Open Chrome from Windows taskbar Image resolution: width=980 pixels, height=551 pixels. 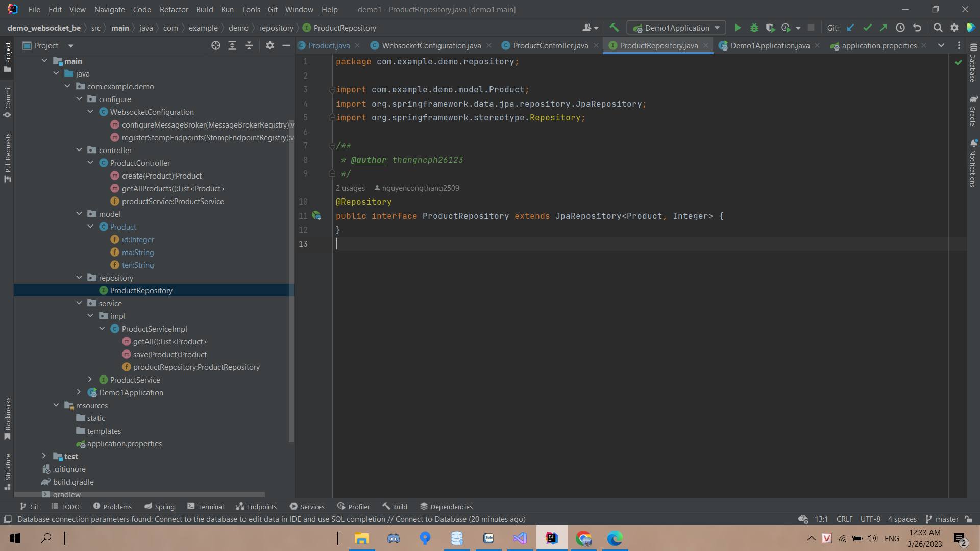point(583,538)
